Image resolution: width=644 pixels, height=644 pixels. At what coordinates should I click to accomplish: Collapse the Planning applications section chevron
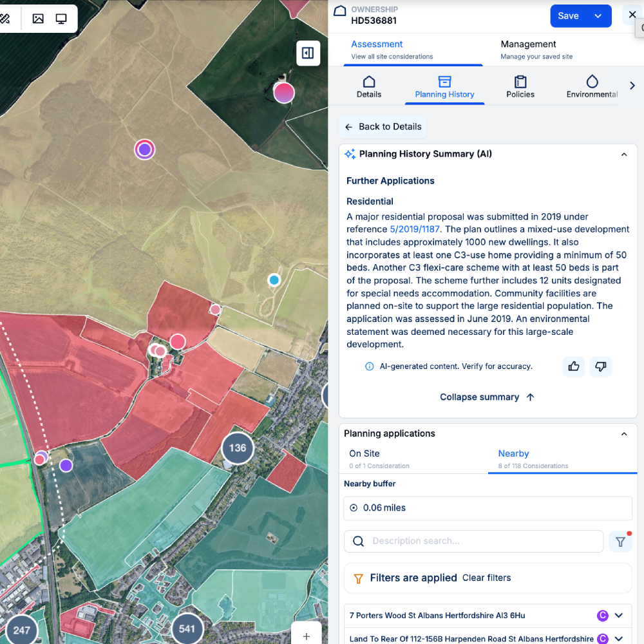tap(623, 433)
